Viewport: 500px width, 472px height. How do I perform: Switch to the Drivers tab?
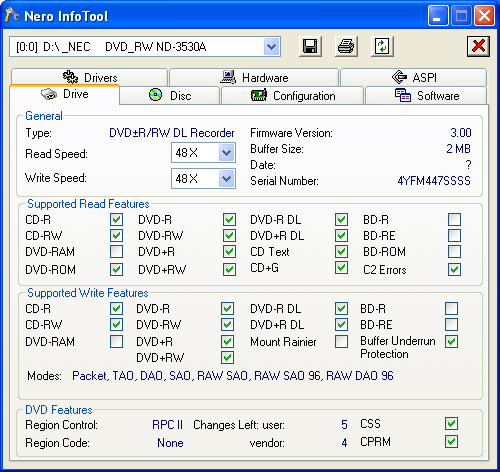(89, 77)
